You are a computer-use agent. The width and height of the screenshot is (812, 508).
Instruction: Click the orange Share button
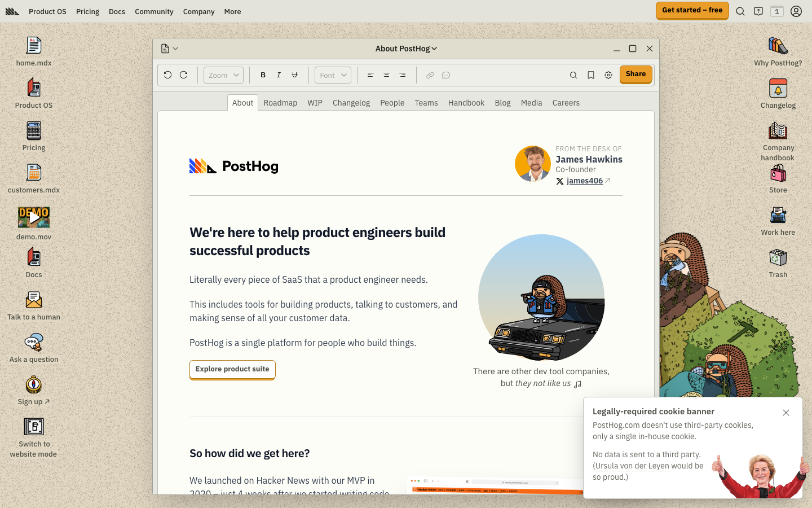point(636,75)
